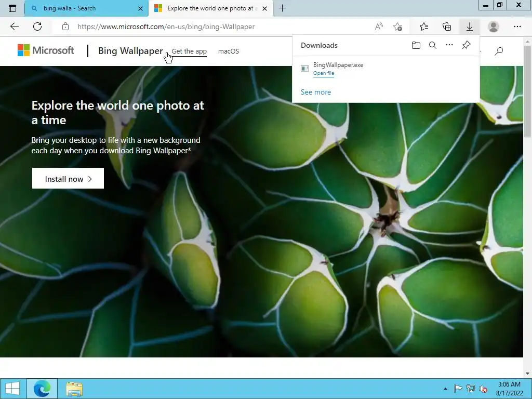
Task: Select the 'Explore the world one photo' tab
Action: (x=210, y=8)
